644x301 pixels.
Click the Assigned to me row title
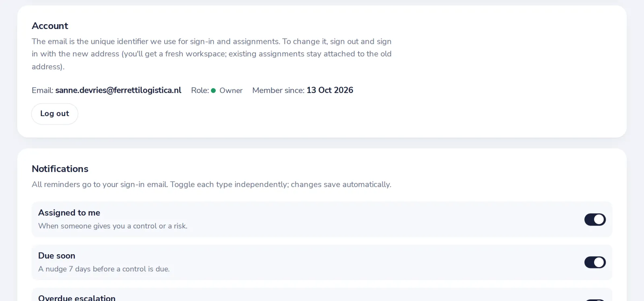[x=69, y=213]
